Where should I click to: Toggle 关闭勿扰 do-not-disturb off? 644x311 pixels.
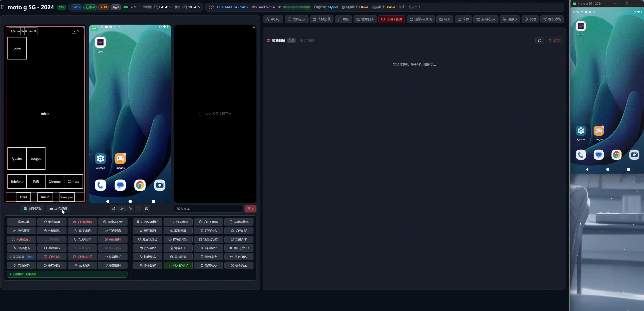[239, 231]
